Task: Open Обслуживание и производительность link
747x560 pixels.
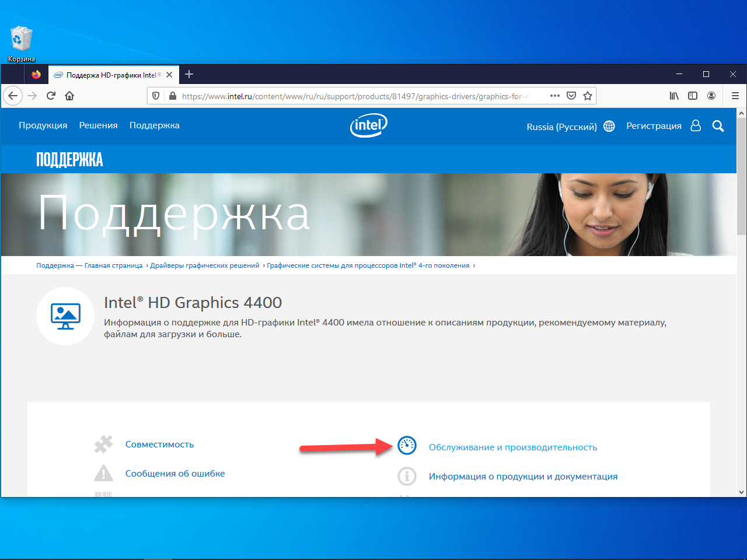Action: click(513, 447)
